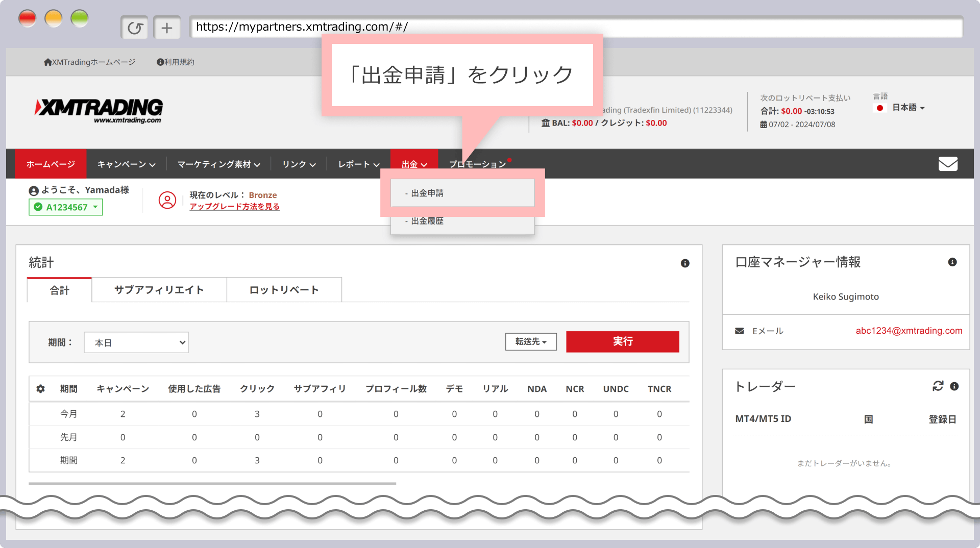Viewport: 980px width, 548px height.
Task: Click the 先月 row label
Action: point(69,437)
